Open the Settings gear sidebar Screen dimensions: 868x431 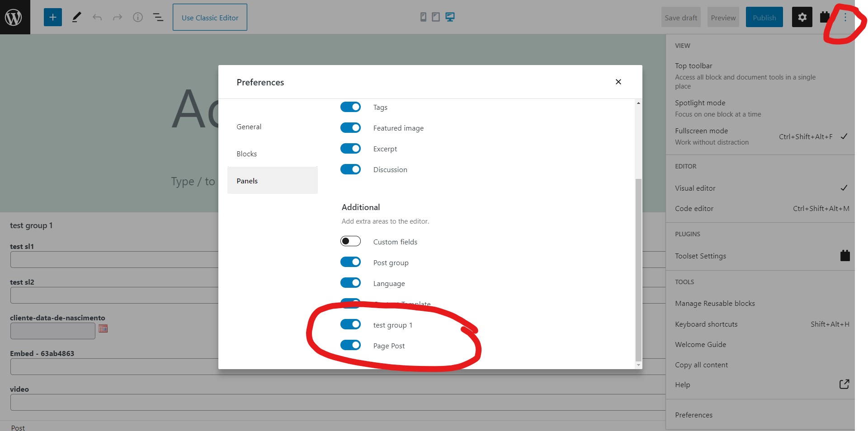(802, 17)
